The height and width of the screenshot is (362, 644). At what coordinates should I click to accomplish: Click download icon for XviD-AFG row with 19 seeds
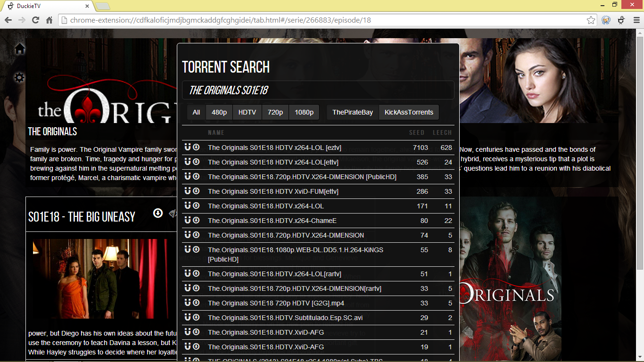(x=196, y=346)
